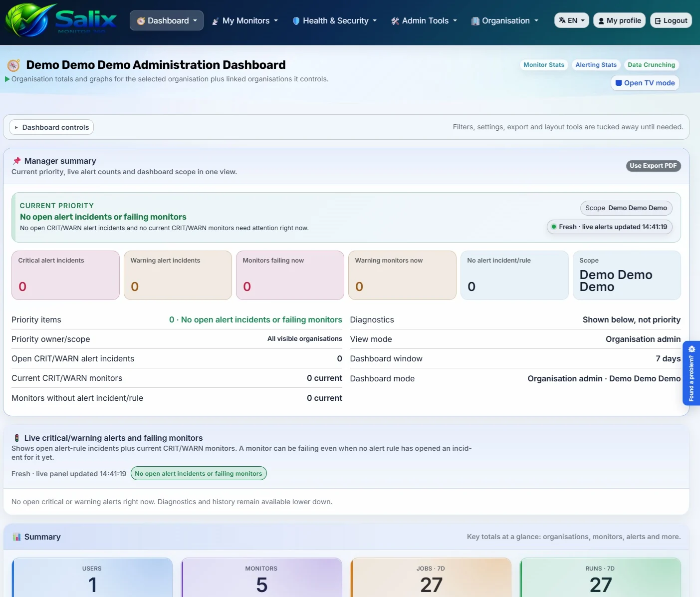Open the JOBS 7D summary tile
The height and width of the screenshot is (597, 700).
[431, 578]
